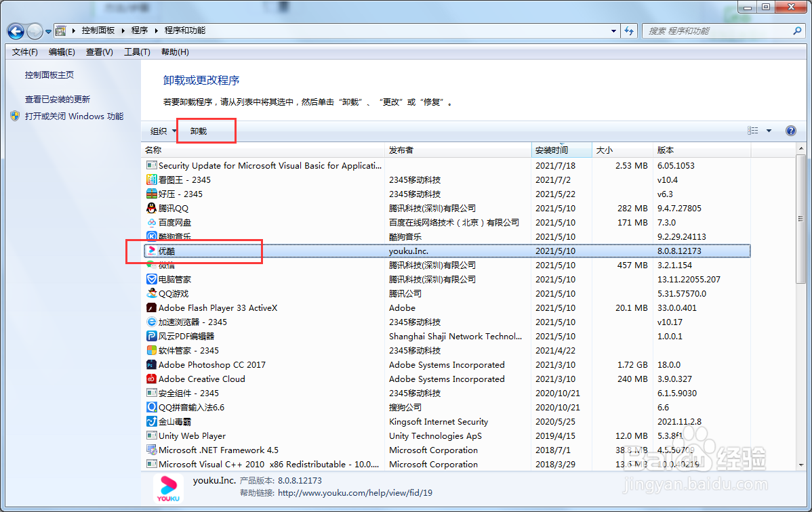Image resolution: width=812 pixels, height=512 pixels.
Task: Click the 1.72 GB size cell
Action: tap(632, 365)
